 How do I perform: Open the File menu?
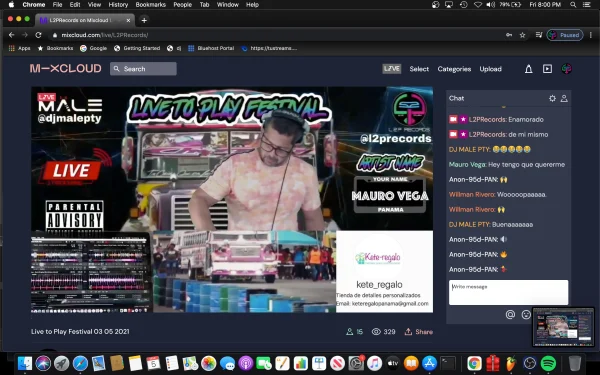pos(57,5)
